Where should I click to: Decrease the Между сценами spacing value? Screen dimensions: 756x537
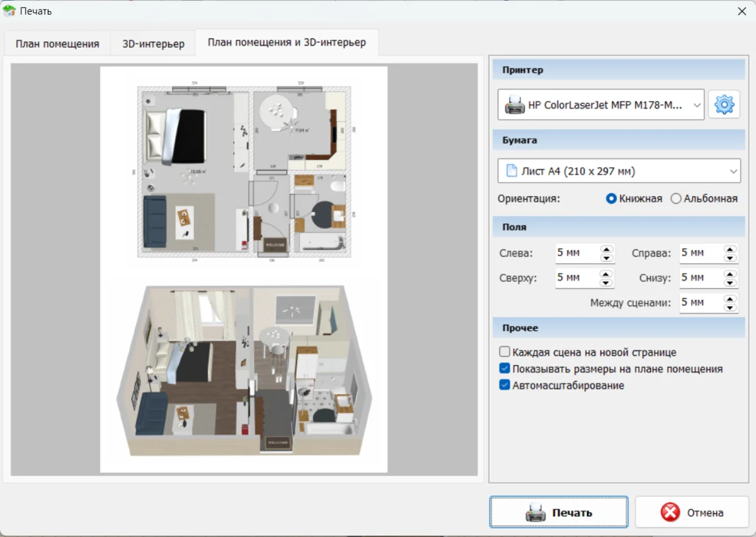(x=730, y=307)
